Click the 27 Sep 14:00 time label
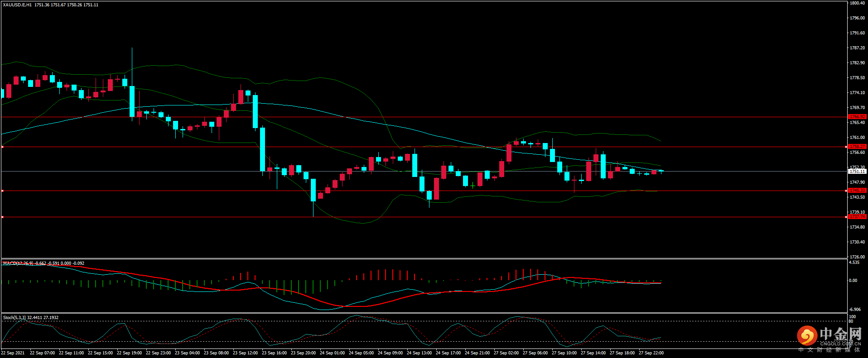This screenshot has width=868, height=358. [593, 353]
